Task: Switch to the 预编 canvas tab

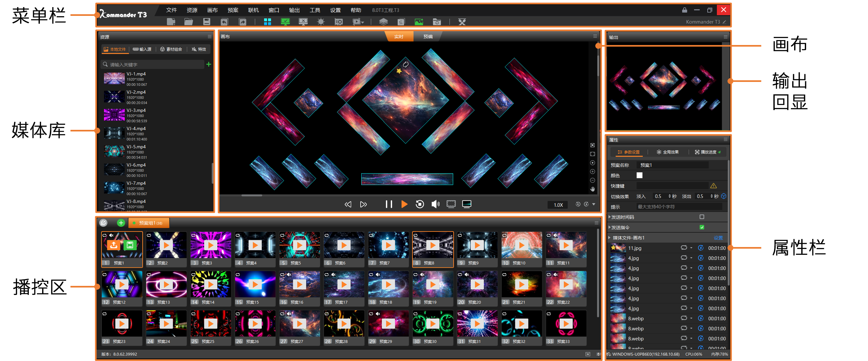Action: pos(428,36)
